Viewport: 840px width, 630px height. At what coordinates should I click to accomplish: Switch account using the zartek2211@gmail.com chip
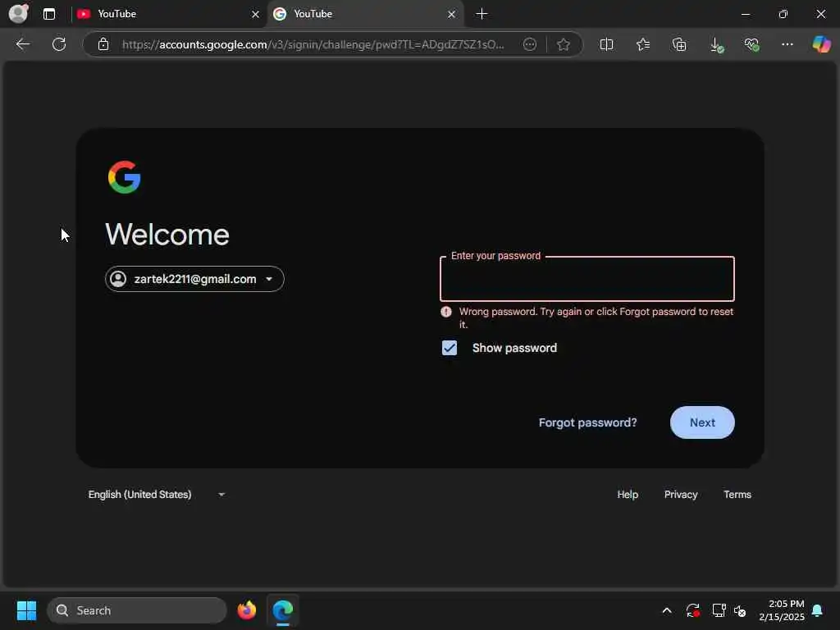coord(194,279)
